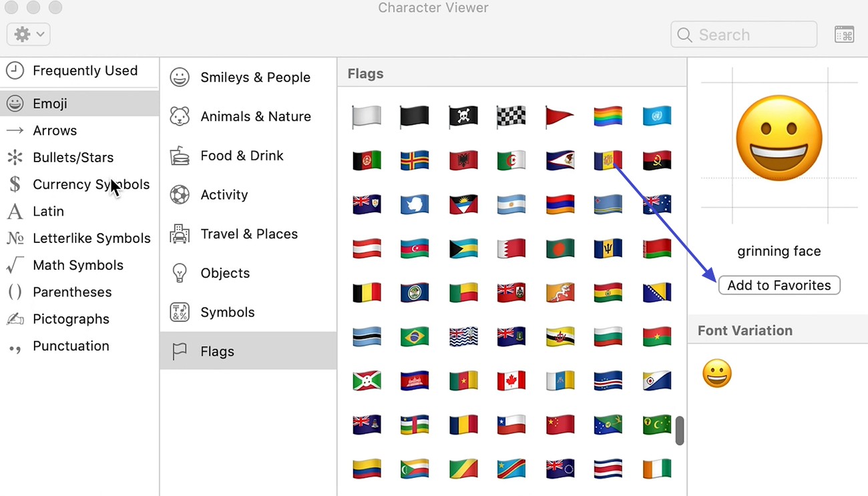
Task: Select the Flags emoji group
Action: [248, 351]
